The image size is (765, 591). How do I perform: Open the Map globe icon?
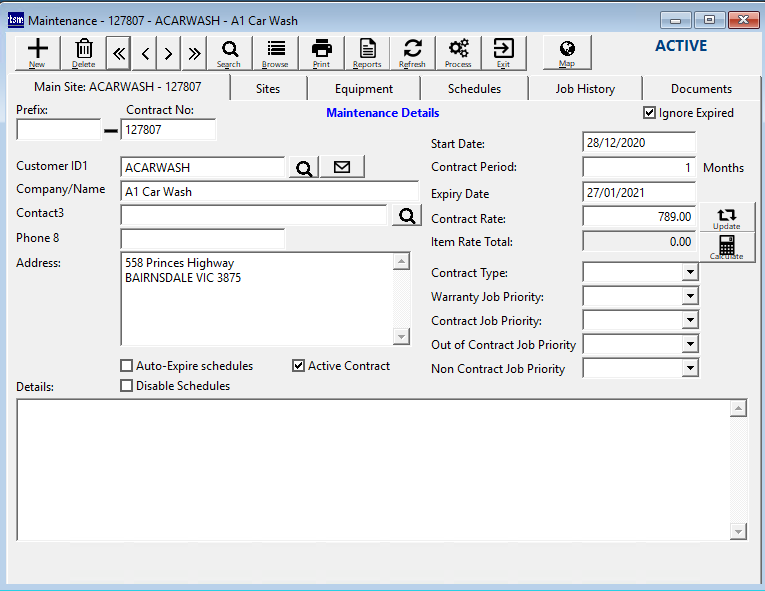point(567,52)
